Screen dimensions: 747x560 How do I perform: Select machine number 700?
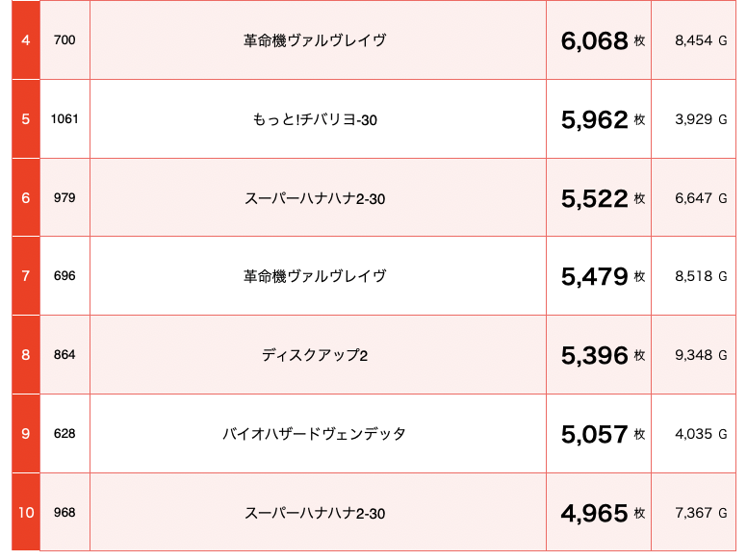pos(64,40)
